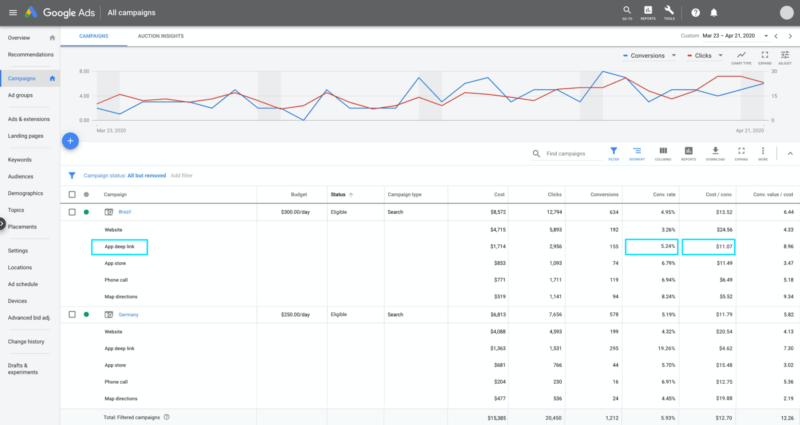Click Brazil campaign green status dot
The width and height of the screenshot is (800, 425).
(86, 212)
